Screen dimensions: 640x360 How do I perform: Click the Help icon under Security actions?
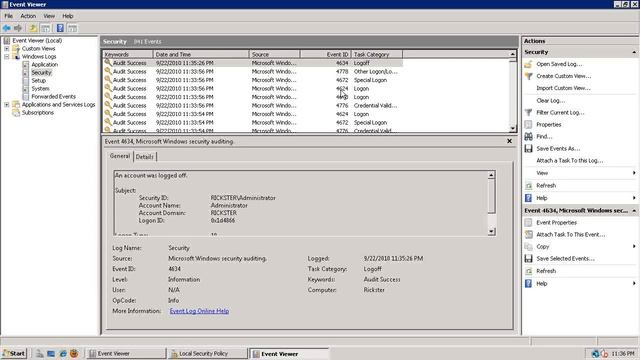[x=528, y=198]
